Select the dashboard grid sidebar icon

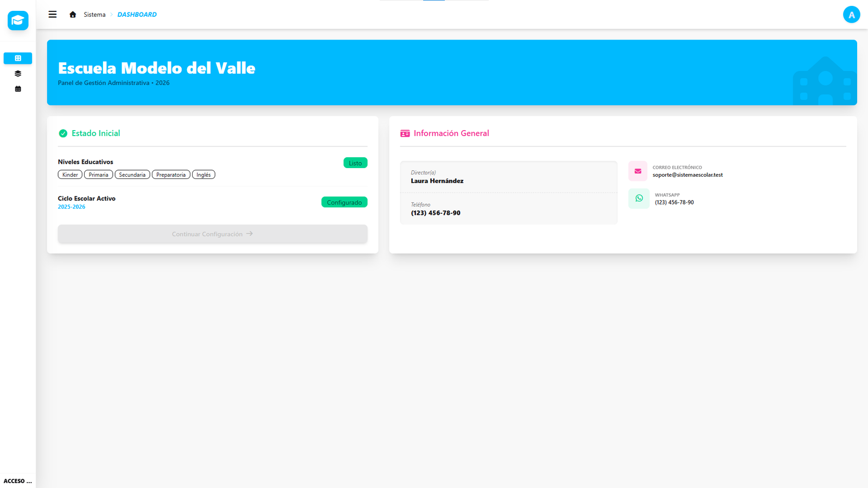click(x=18, y=58)
